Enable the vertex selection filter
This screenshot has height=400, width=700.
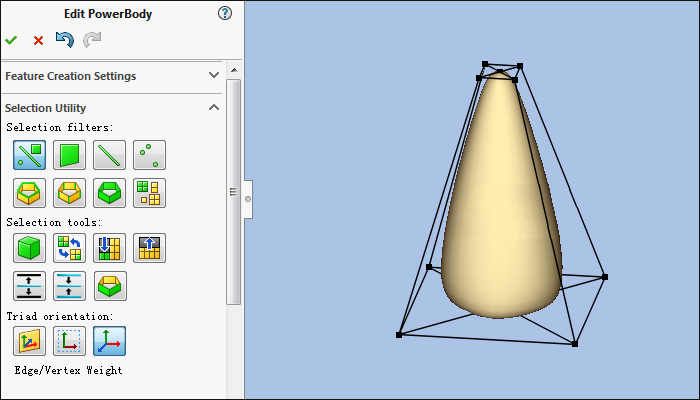coord(149,155)
